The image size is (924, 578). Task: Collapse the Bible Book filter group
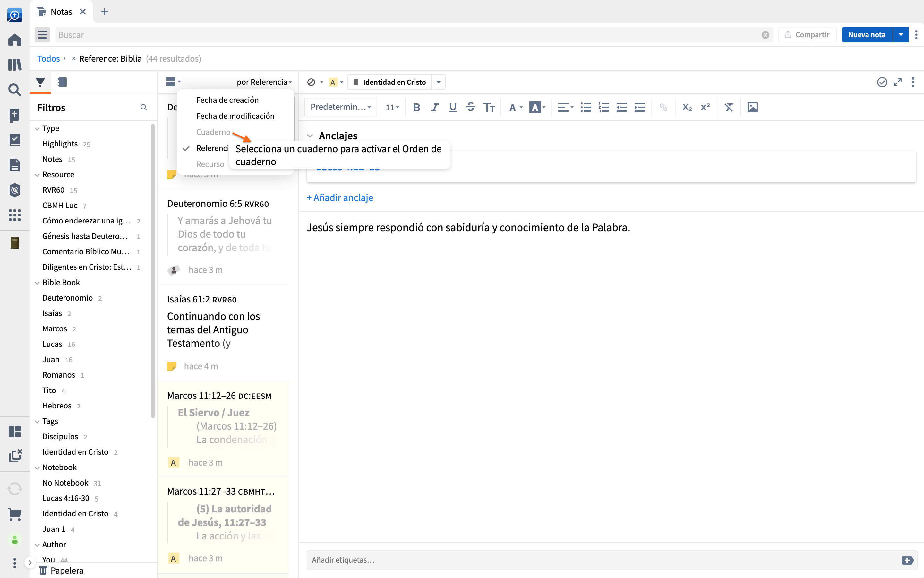coord(37,283)
